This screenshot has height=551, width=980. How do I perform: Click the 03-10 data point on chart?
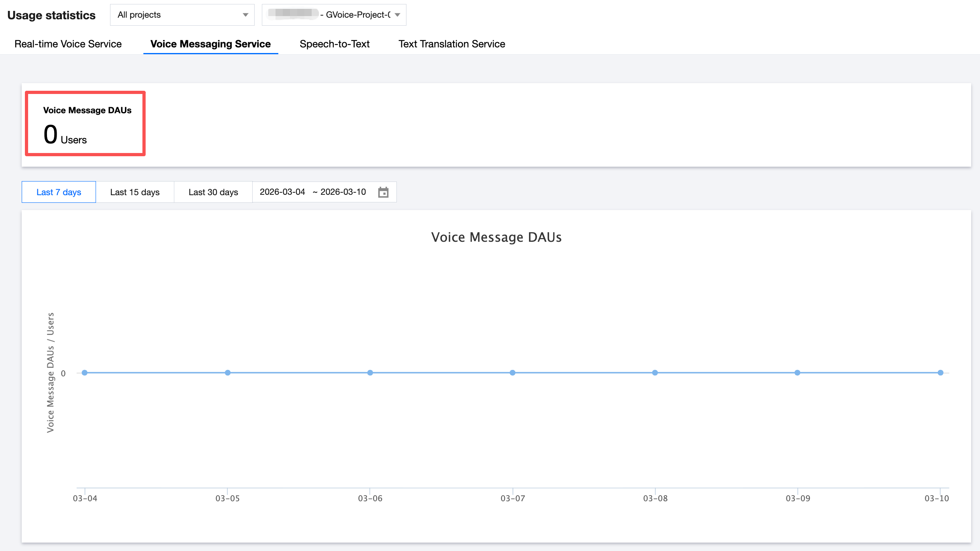coord(940,373)
